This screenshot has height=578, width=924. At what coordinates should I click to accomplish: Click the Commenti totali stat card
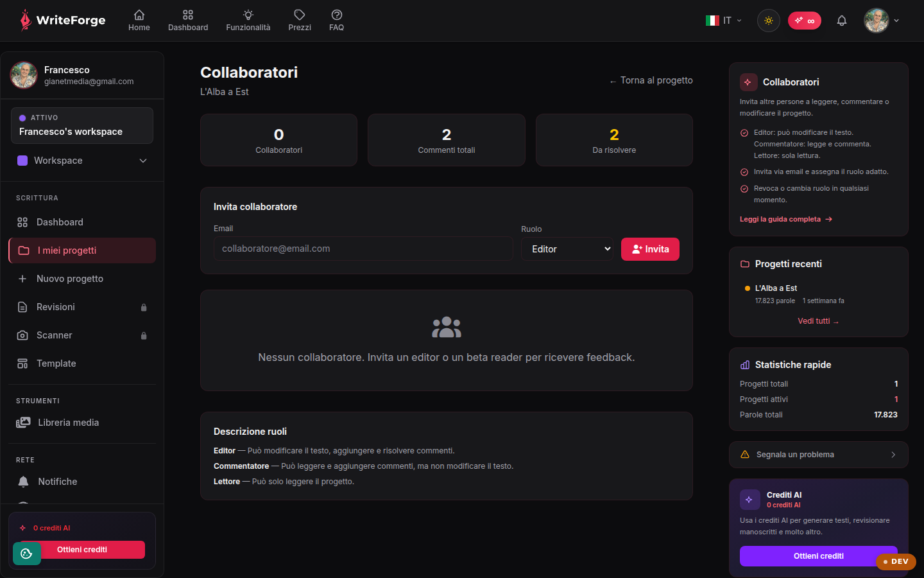pyautogui.click(x=447, y=140)
